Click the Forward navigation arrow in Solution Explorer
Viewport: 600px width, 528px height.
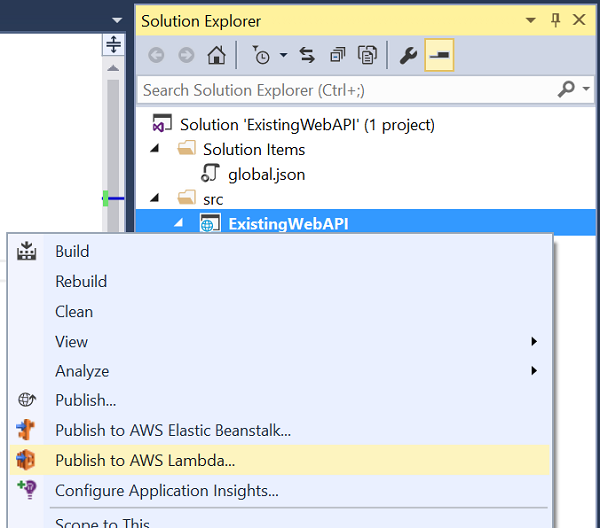click(186, 55)
